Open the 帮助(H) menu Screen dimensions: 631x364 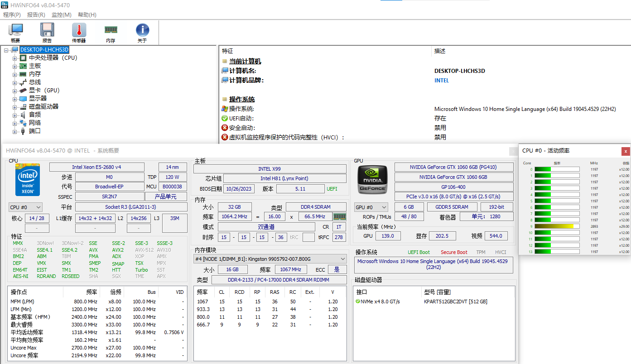87,15
